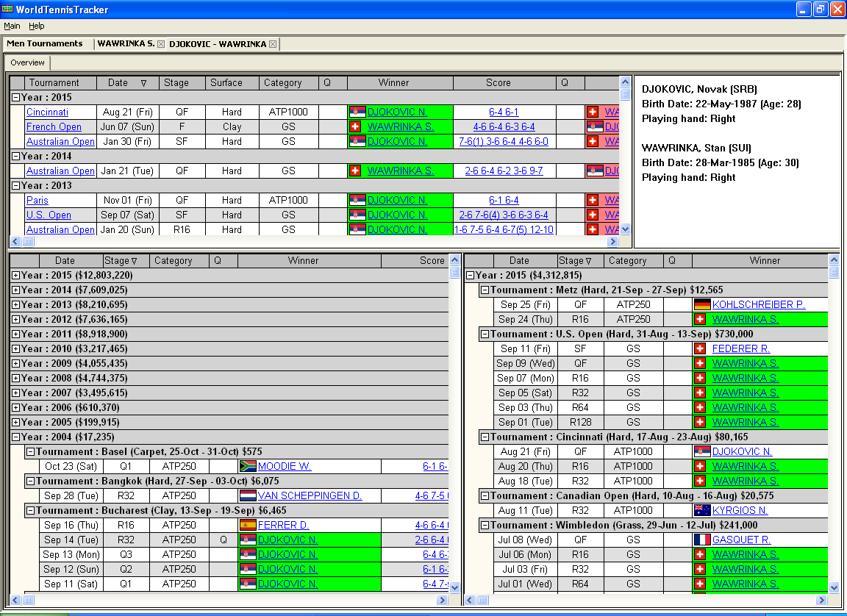Click South African flag beside MOODIE W.
Viewport: 847px width, 616px height.
pos(248,466)
